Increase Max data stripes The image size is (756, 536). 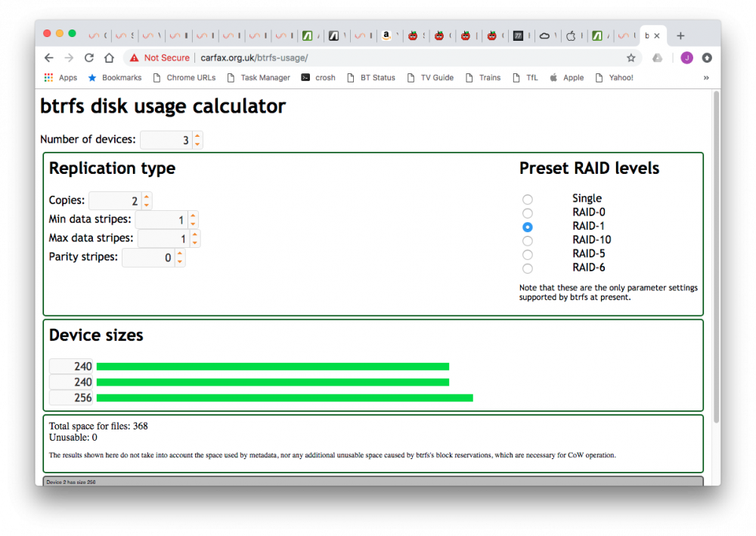195,234
